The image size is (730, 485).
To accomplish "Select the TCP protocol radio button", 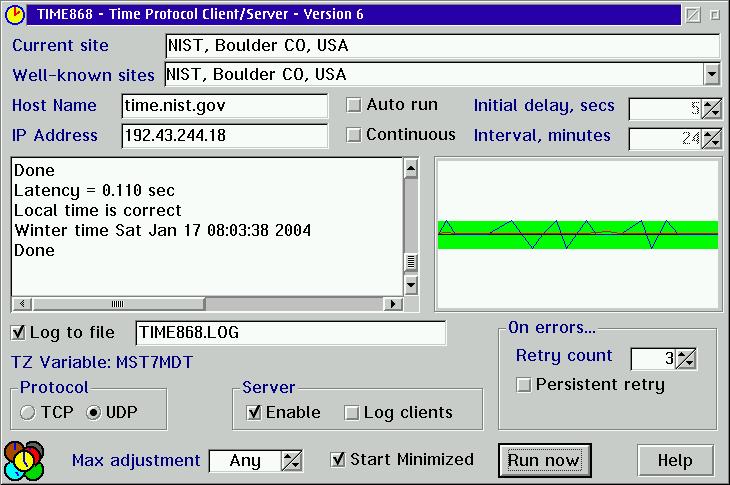I will tap(28, 412).
